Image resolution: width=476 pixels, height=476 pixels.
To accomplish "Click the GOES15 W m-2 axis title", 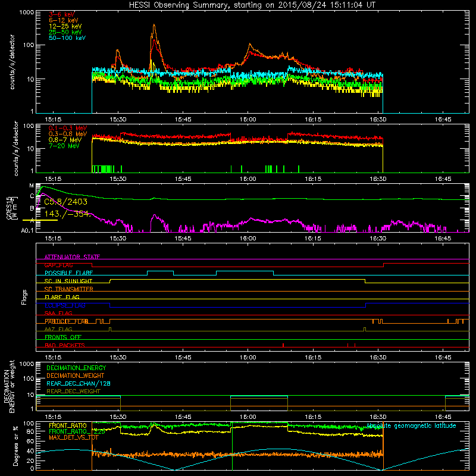I will pyautogui.click(x=12, y=208).
